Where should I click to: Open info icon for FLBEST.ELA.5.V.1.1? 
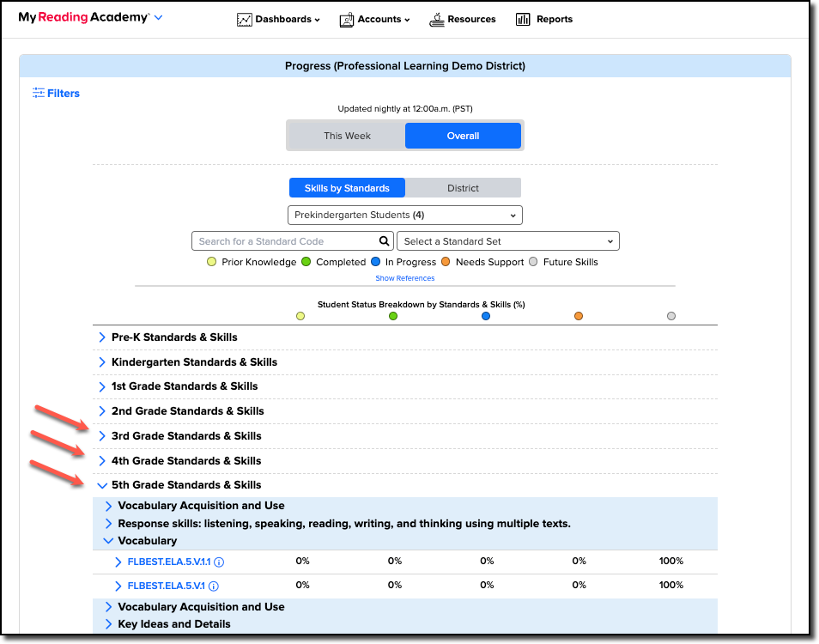220,562
